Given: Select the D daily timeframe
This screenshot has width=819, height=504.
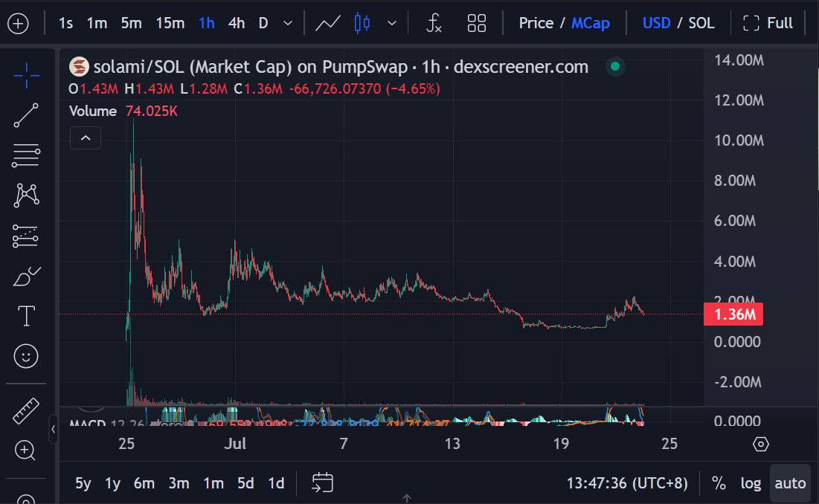Looking at the screenshot, I should pyautogui.click(x=263, y=24).
